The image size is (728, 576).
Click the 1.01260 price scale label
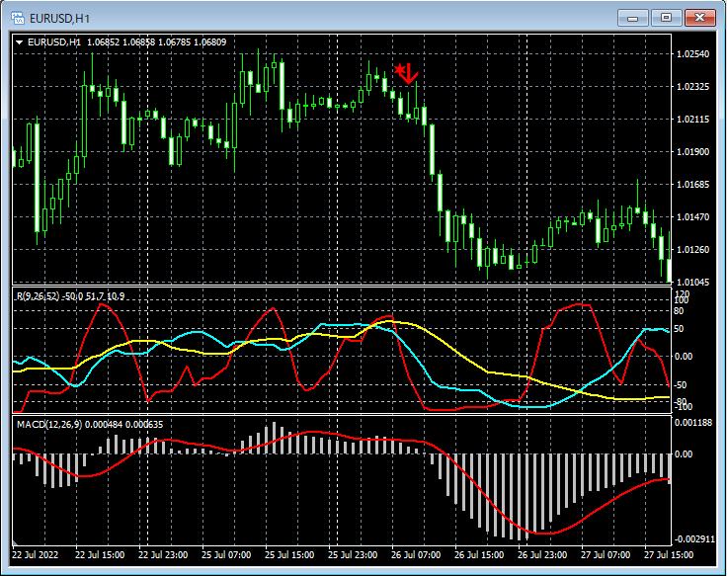pyautogui.click(x=693, y=249)
